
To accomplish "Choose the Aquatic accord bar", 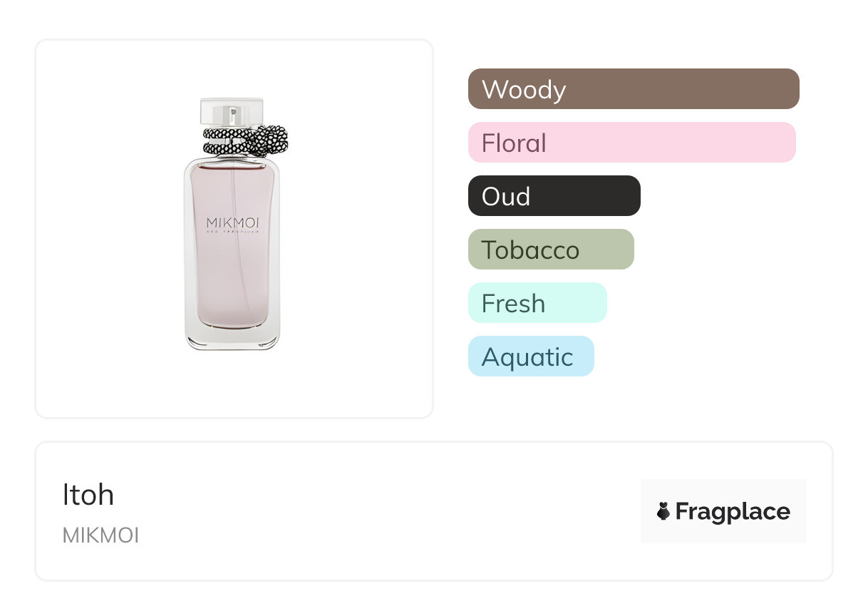I will 530,356.
